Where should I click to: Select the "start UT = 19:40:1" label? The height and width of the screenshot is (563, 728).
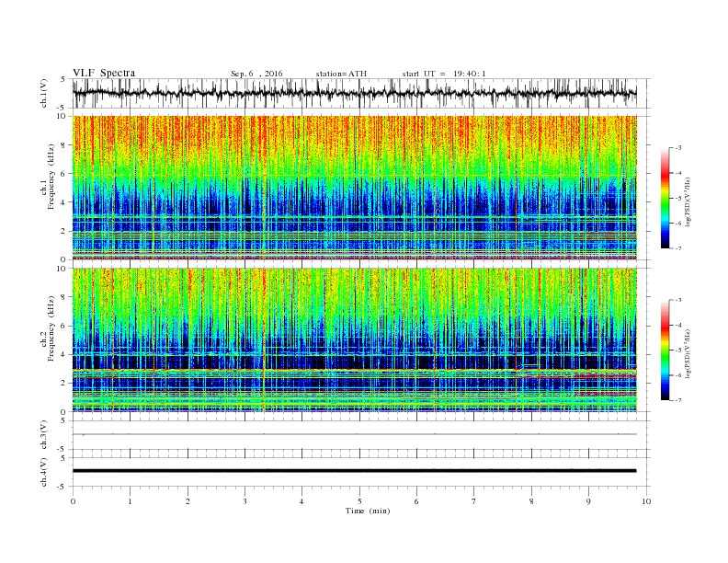pyautogui.click(x=444, y=74)
